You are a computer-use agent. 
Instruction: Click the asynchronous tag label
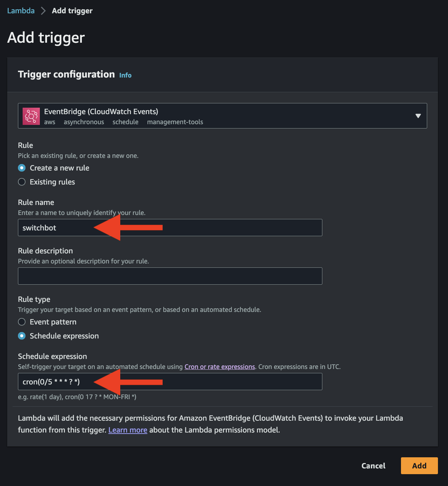(x=84, y=122)
